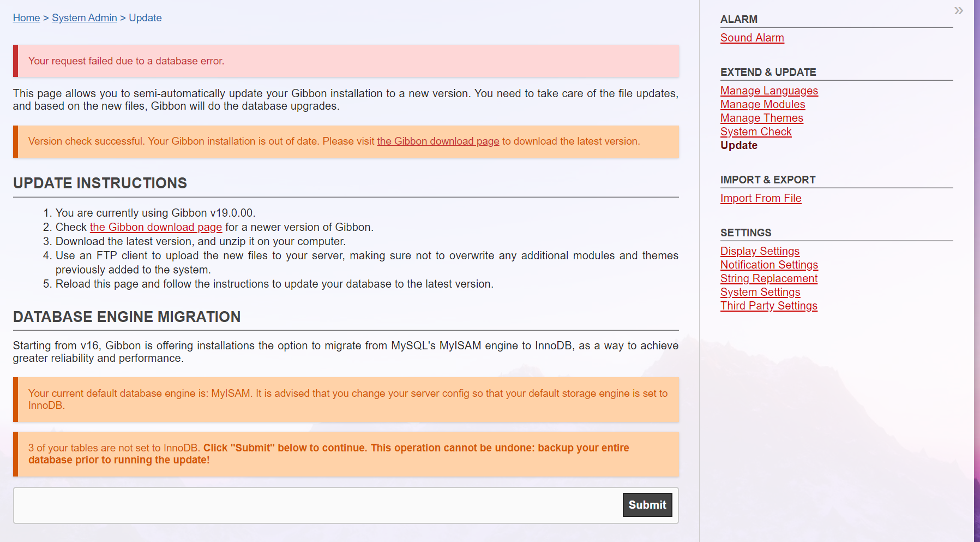Screen dimensions: 980x542
Task: Follow Gibbon download page link in step 2
Action: point(156,227)
